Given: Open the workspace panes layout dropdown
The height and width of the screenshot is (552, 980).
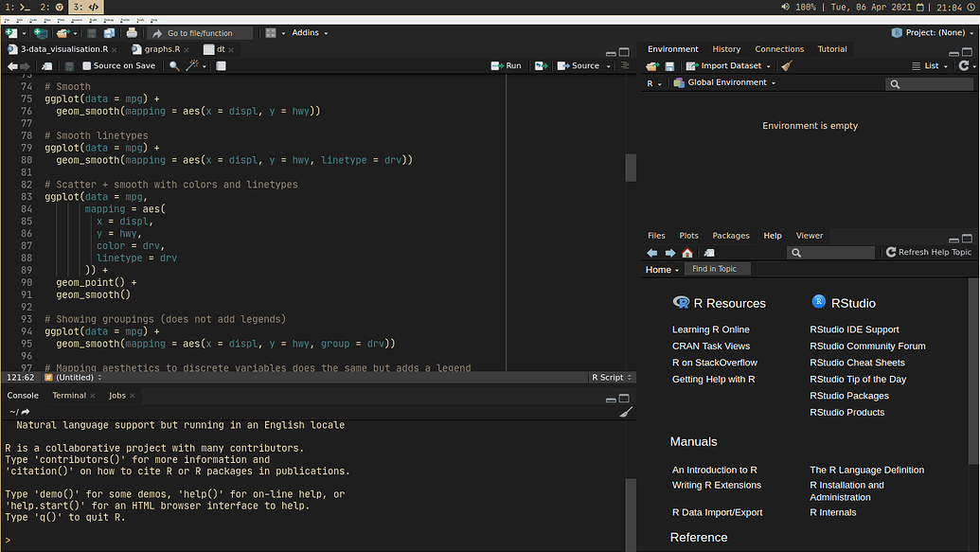Looking at the screenshot, I should (275, 33).
